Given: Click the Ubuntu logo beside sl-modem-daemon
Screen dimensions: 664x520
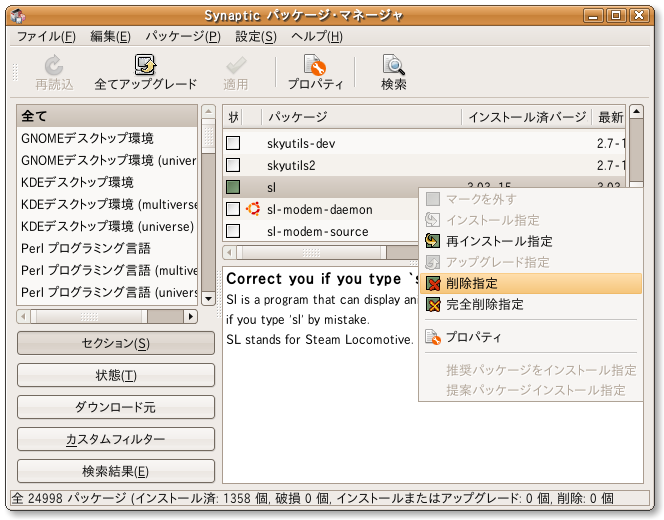Looking at the screenshot, I should pyautogui.click(x=253, y=209).
